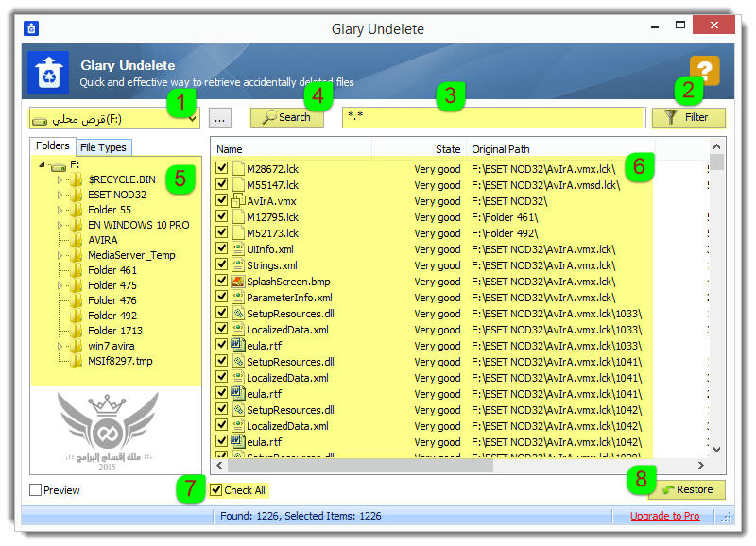Open the Upgrade to Pro link

tap(664, 516)
